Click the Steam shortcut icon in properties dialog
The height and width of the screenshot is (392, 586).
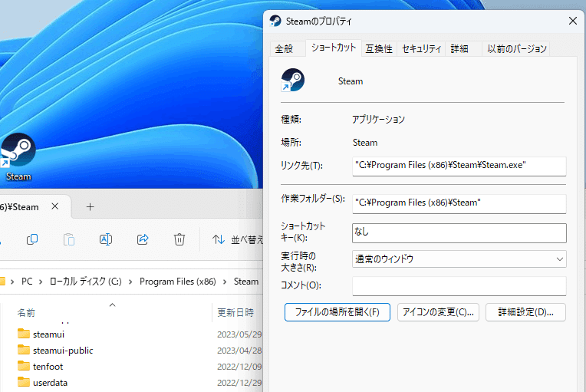point(293,80)
